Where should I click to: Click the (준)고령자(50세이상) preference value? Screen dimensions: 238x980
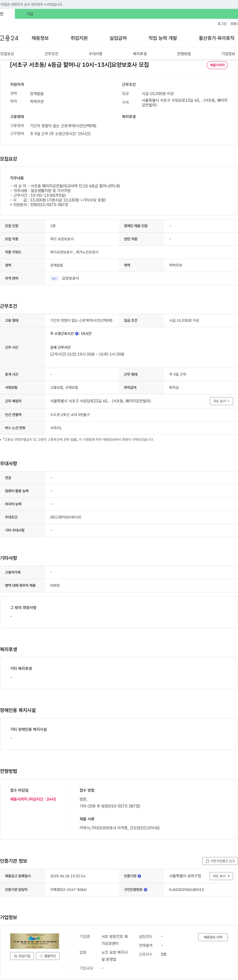[66, 517]
